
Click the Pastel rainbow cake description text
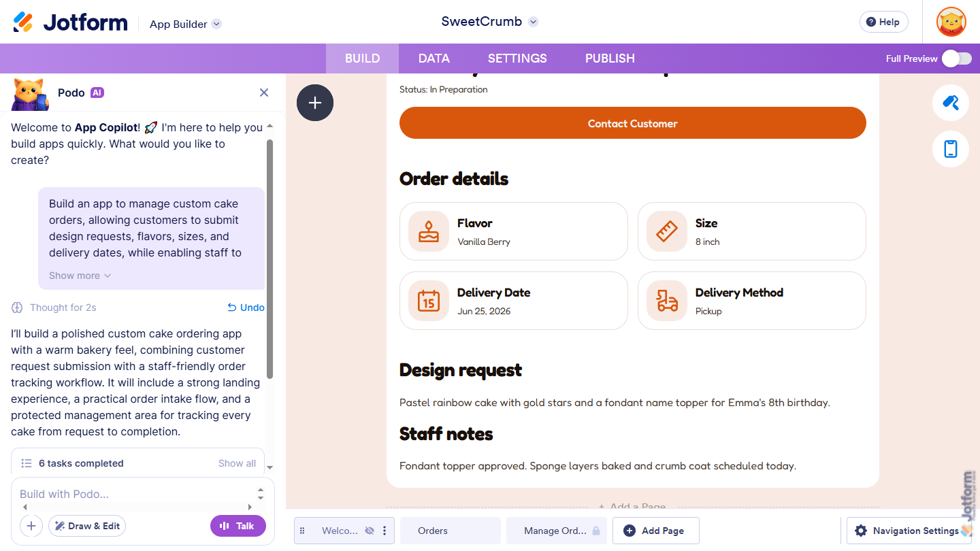coord(615,402)
